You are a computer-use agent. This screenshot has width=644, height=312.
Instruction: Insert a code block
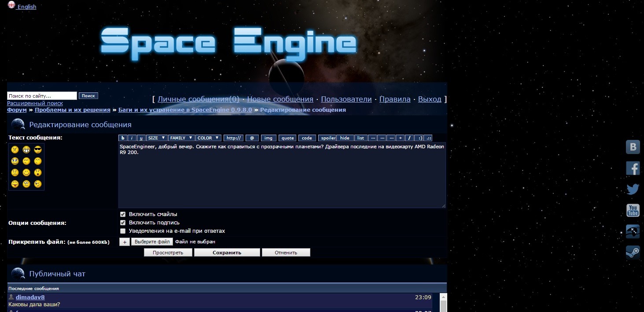(x=307, y=138)
